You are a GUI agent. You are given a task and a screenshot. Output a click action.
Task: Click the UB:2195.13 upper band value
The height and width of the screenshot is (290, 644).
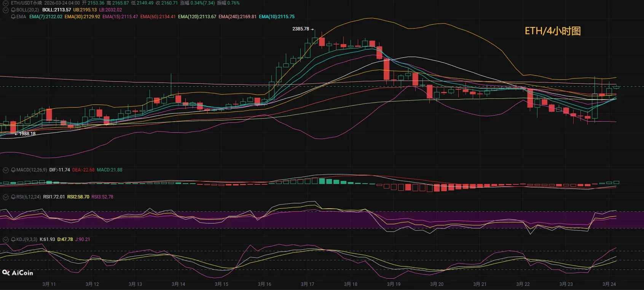coord(85,10)
